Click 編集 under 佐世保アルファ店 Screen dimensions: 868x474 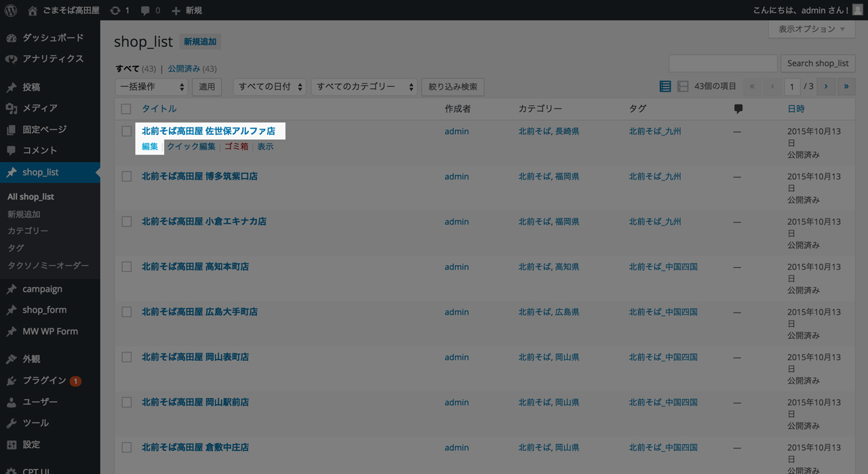pyautogui.click(x=150, y=146)
